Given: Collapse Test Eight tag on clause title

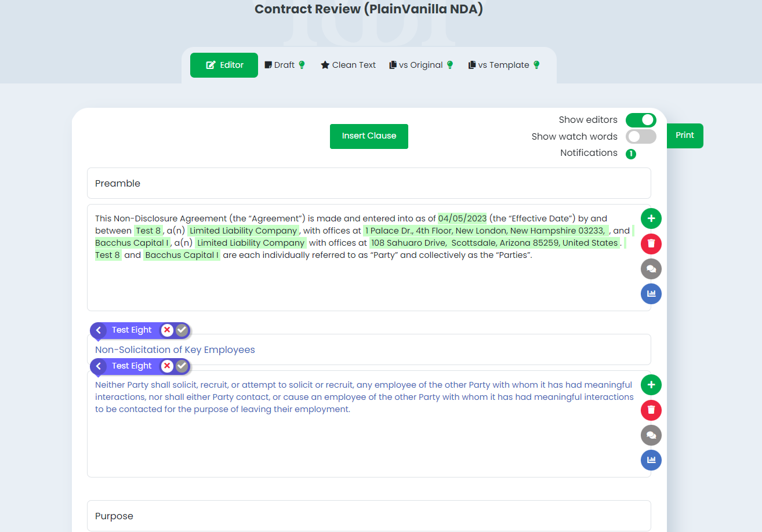Looking at the screenshot, I should click(x=99, y=330).
